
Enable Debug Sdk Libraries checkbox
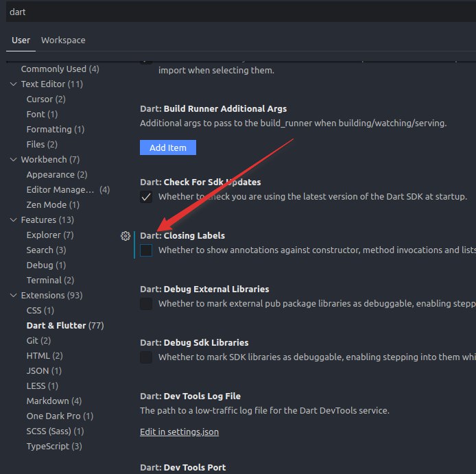pyautogui.click(x=146, y=357)
